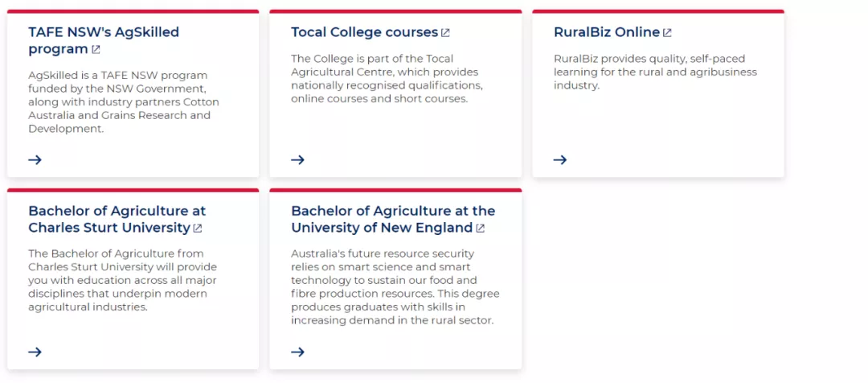Click the arrow on the Tocal College card
The height and width of the screenshot is (383, 868).
(297, 159)
